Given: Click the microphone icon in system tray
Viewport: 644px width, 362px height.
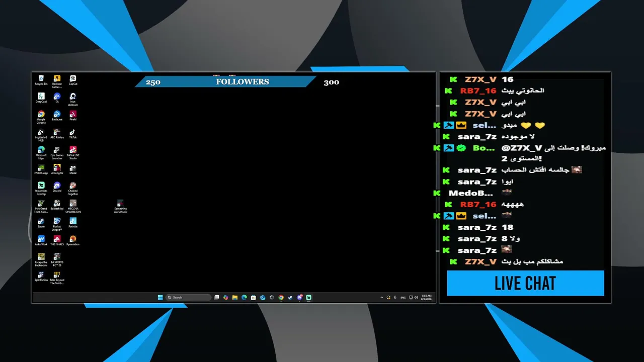Looking at the screenshot, I should 395,298.
